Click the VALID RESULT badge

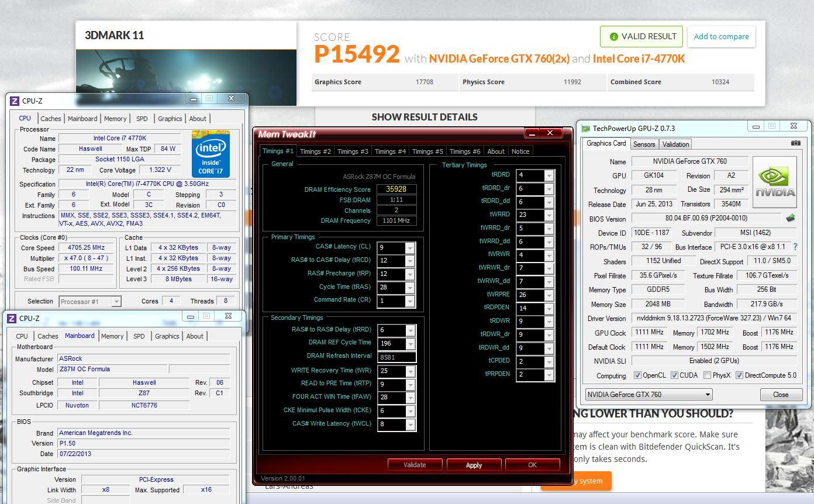pyautogui.click(x=641, y=36)
